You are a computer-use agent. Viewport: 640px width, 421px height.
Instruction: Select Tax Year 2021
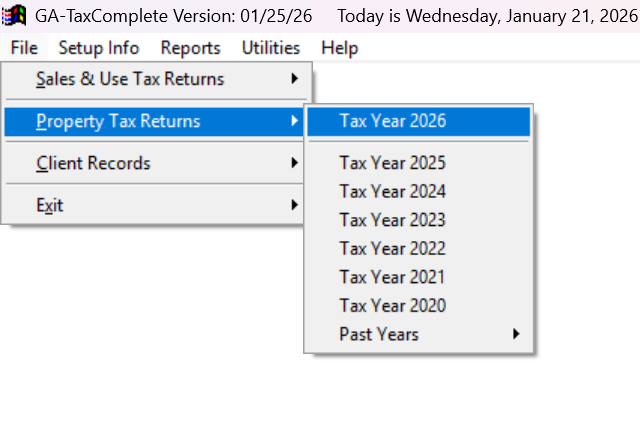pos(392,277)
